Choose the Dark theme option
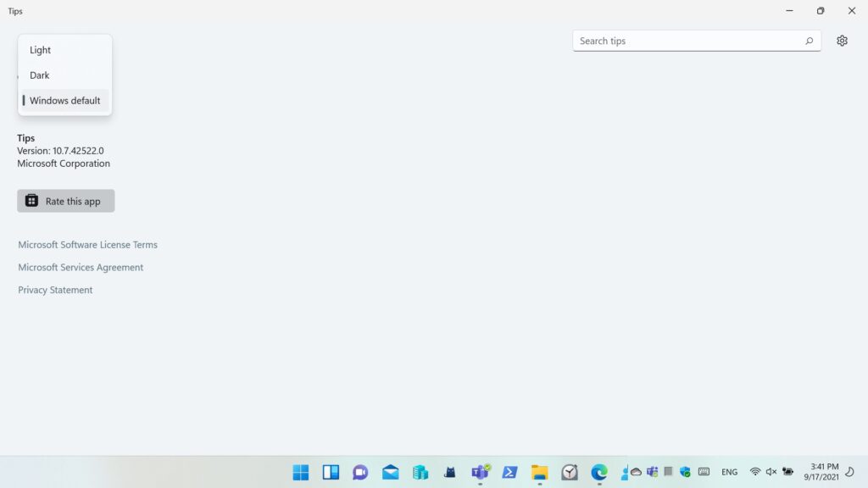The width and height of the screenshot is (868, 488). 40,75
